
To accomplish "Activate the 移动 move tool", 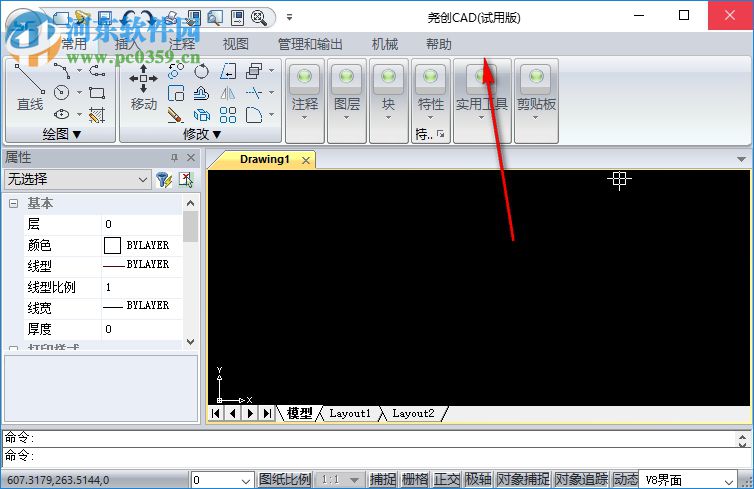I will (x=143, y=88).
